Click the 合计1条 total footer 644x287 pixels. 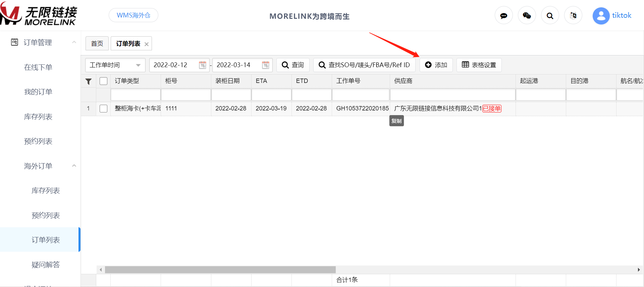tap(347, 280)
